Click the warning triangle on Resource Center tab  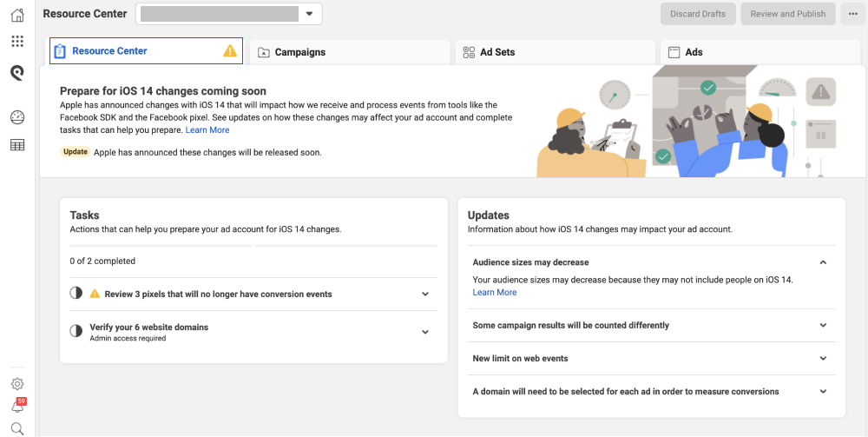pos(230,51)
